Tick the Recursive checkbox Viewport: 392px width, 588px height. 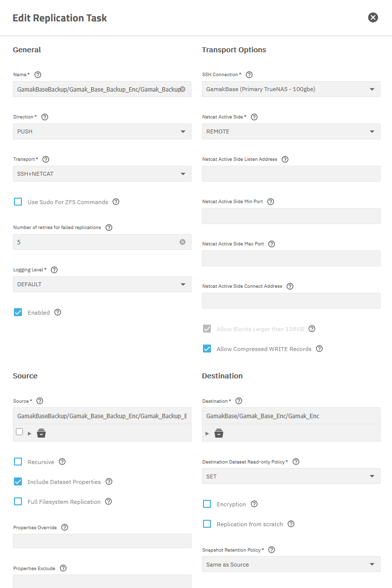18,462
